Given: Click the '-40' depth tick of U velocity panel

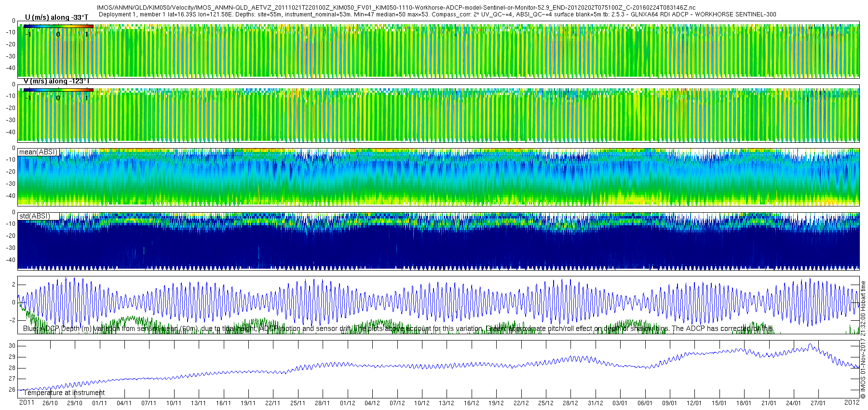Looking at the screenshot, I should (11, 68).
